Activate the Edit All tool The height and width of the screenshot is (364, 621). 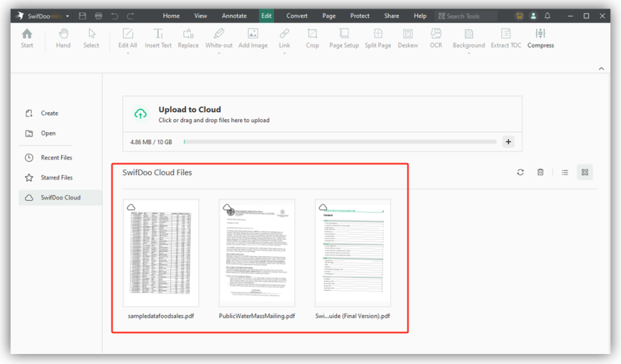click(x=127, y=38)
